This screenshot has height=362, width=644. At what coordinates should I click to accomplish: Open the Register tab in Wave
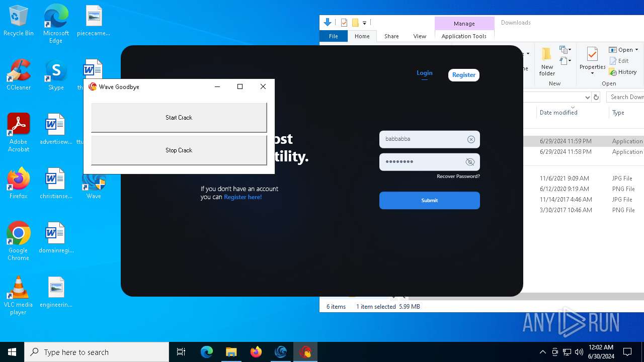[x=464, y=75]
